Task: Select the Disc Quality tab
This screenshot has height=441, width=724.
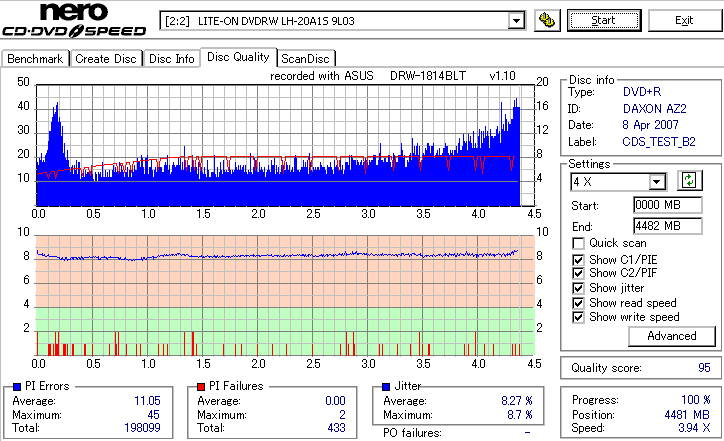Action: point(238,57)
